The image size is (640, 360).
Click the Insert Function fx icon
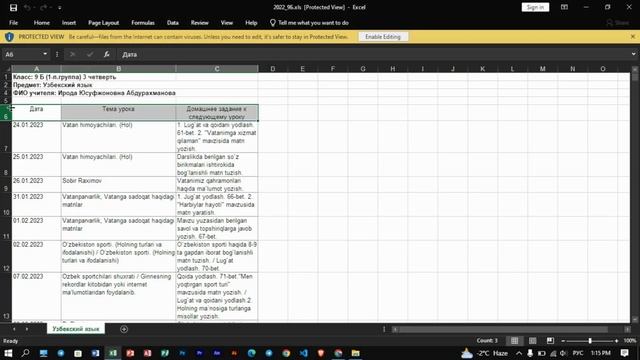pos(107,54)
